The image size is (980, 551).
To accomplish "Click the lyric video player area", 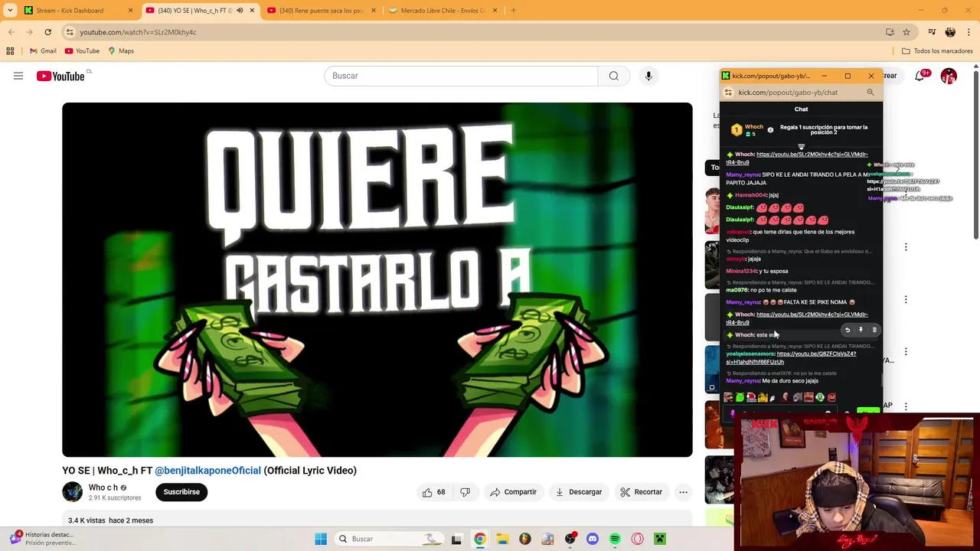I will click(x=377, y=280).
